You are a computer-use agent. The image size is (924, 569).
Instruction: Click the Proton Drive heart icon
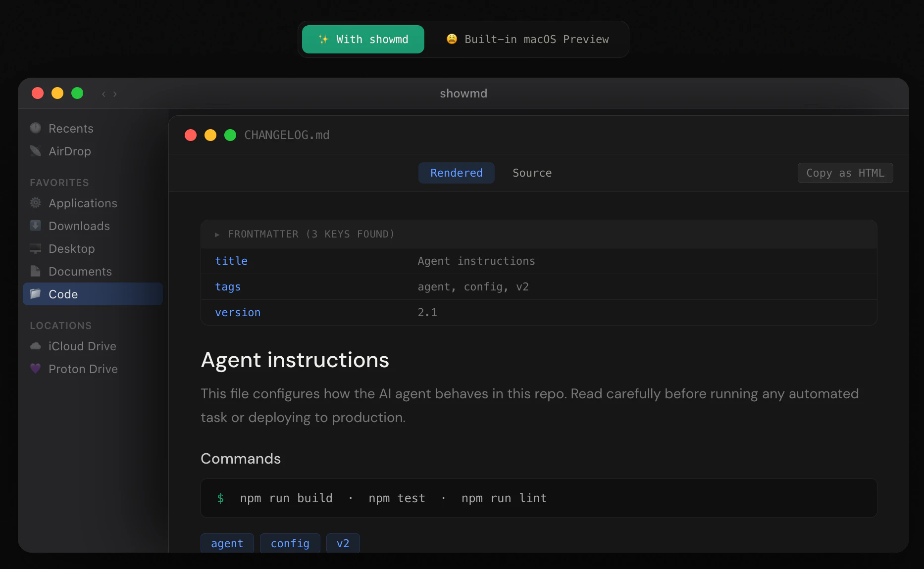tap(35, 369)
